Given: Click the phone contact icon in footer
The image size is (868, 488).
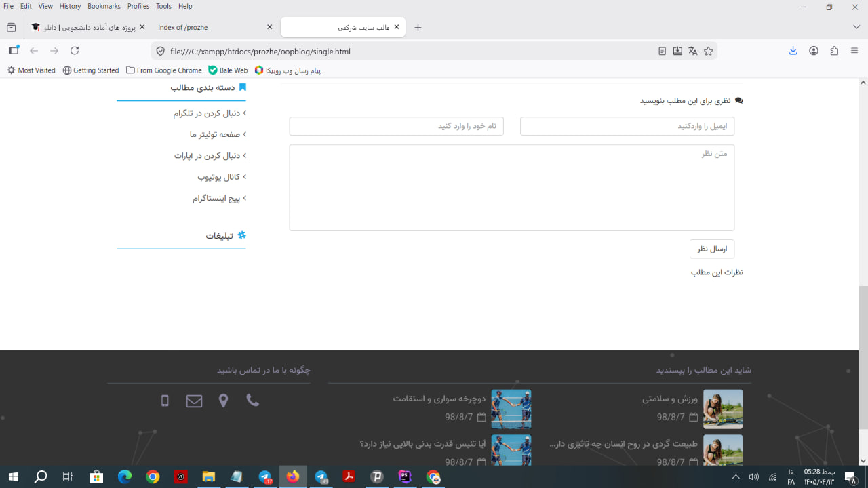Looking at the screenshot, I should tap(252, 401).
